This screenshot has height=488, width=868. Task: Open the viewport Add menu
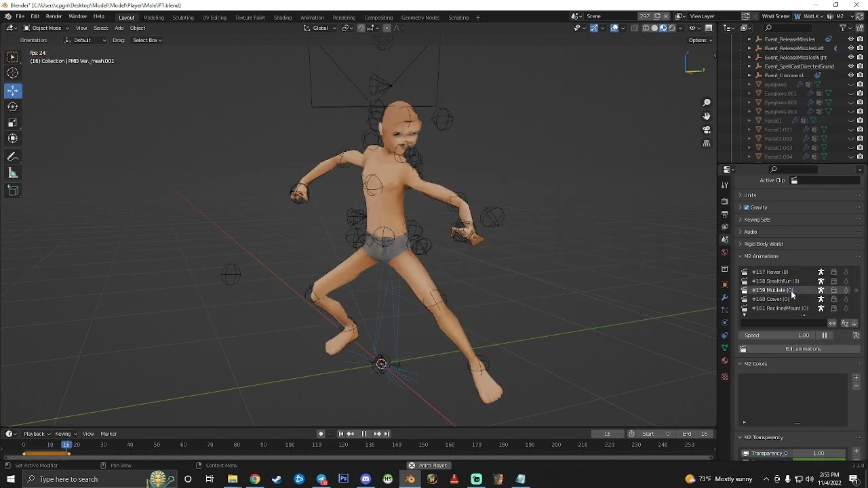point(119,28)
